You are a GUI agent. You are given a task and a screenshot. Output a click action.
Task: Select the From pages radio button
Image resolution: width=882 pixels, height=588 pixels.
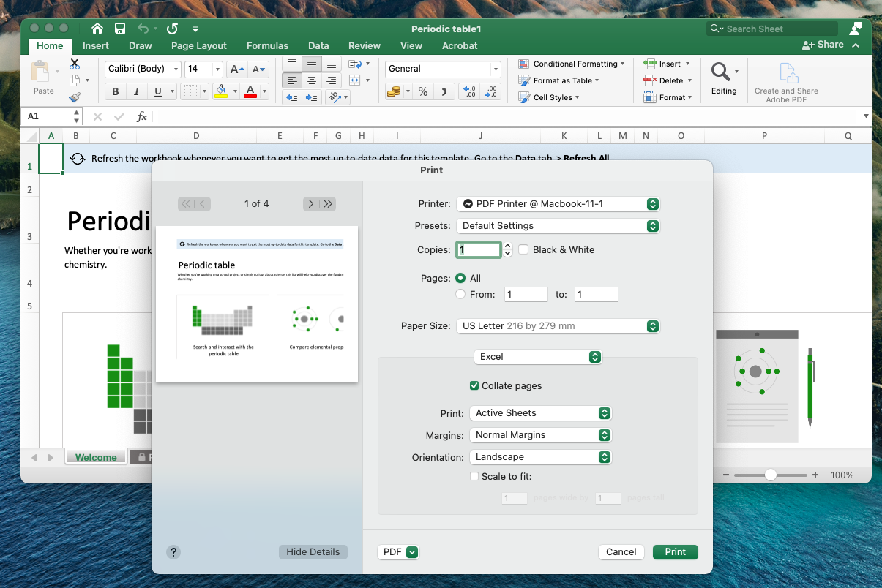coord(460,294)
